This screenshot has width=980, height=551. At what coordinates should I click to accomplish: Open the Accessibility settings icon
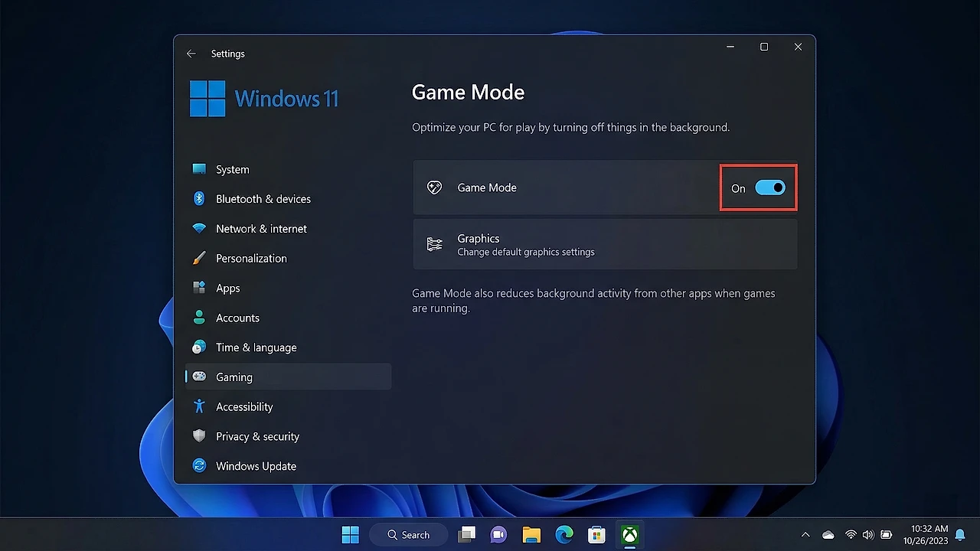[x=199, y=407]
